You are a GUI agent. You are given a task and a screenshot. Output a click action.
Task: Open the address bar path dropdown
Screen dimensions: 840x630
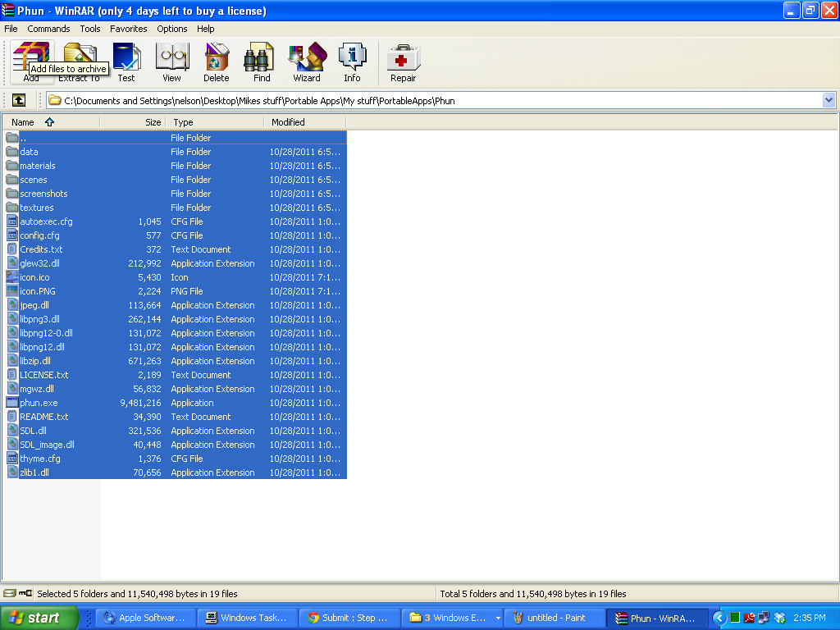[829, 100]
